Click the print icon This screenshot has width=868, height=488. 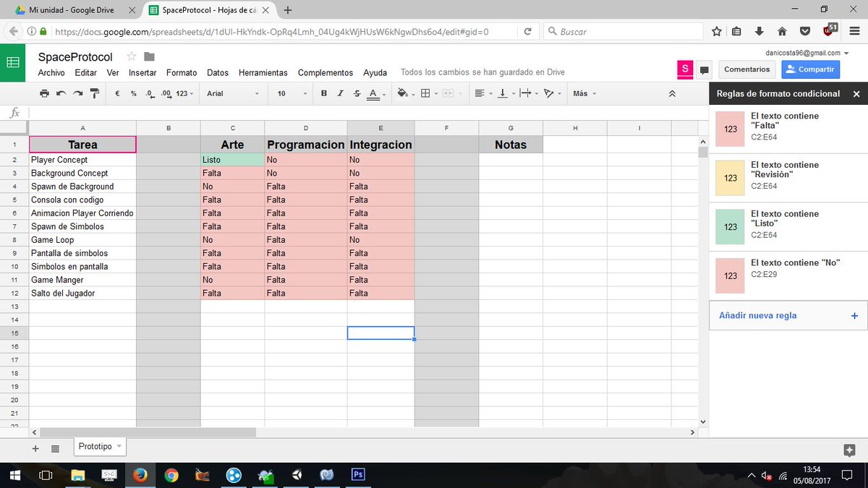coord(43,93)
